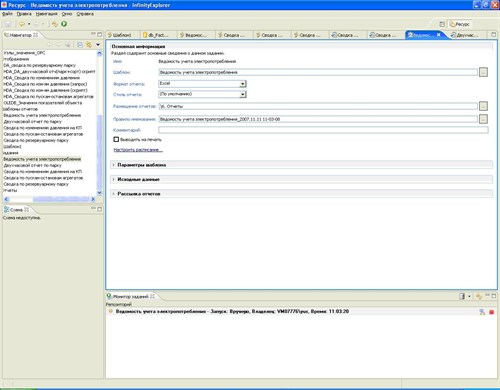Run the task with green start button
Viewport: 500px width, 390px height.
64,24
